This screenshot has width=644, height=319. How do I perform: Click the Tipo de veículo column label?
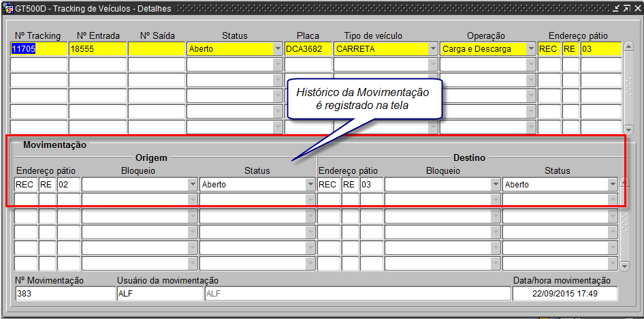coord(373,35)
